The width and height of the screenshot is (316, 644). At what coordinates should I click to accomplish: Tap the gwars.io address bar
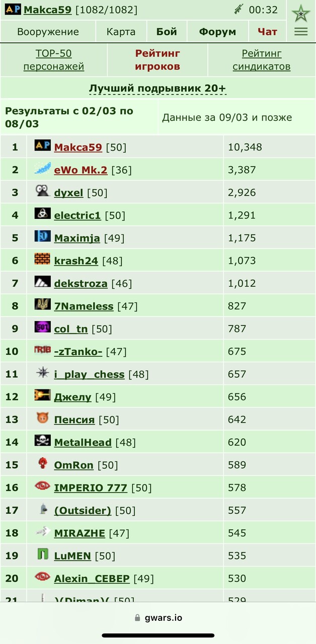coord(158,618)
